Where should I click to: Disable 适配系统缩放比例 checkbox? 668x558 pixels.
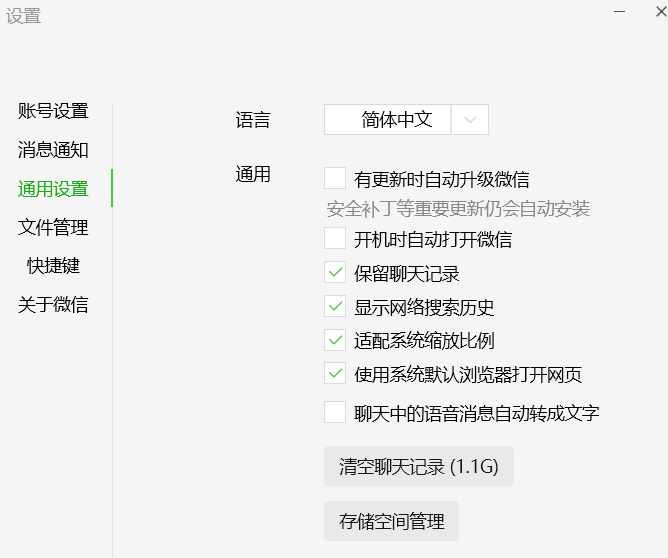coord(335,340)
